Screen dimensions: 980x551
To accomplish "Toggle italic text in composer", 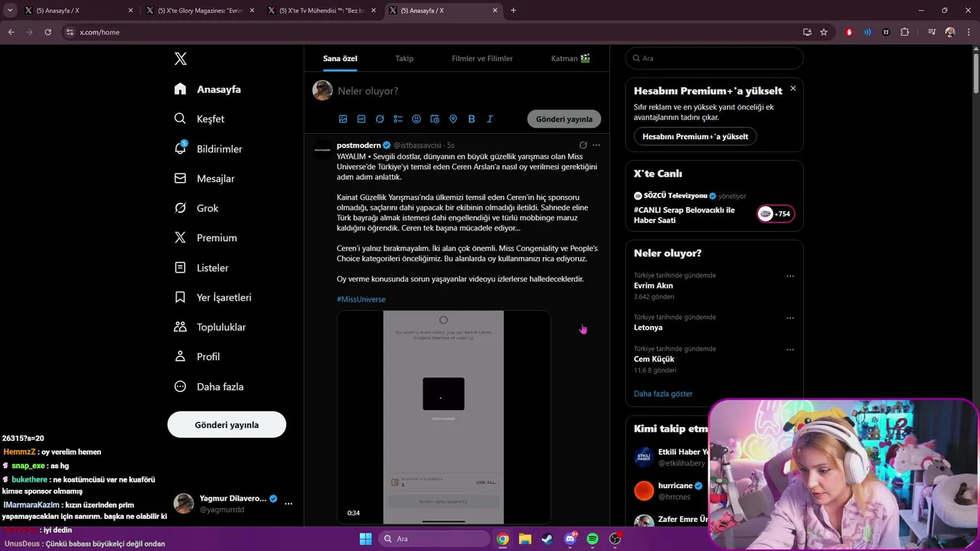I will 490,119.
